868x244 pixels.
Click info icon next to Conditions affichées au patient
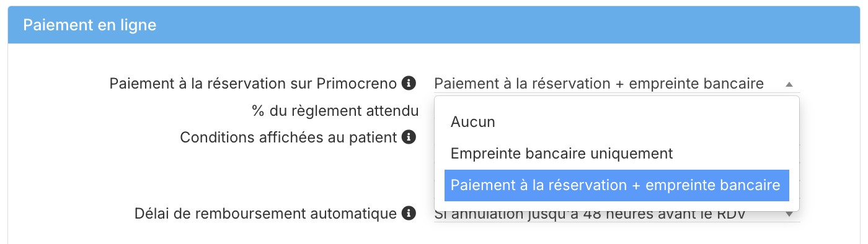point(408,137)
